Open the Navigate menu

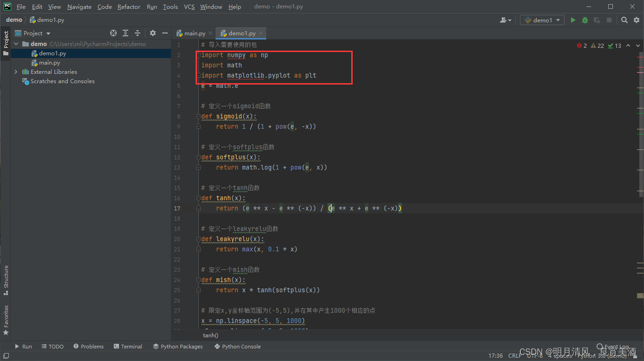tap(79, 7)
